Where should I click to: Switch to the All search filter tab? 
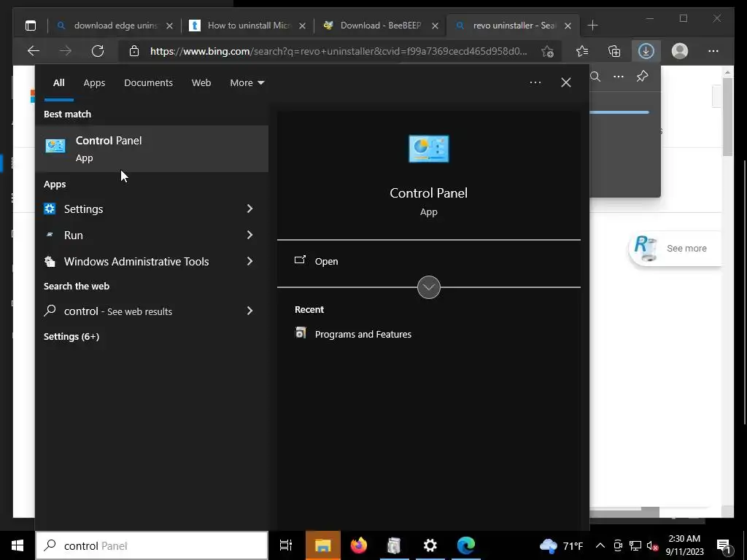(x=58, y=82)
